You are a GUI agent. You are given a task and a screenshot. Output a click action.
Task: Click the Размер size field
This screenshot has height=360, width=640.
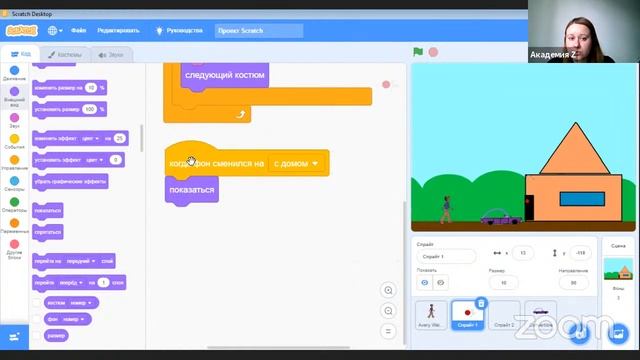[503, 282]
